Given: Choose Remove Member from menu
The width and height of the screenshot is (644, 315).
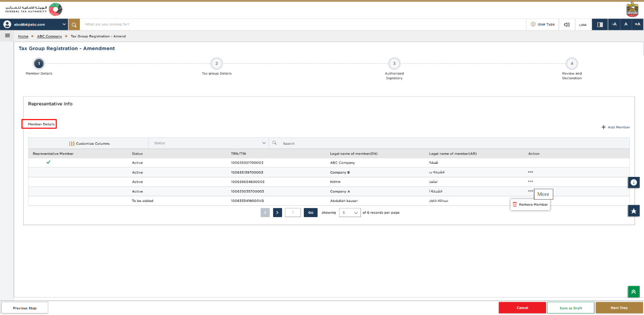Looking at the screenshot, I should pyautogui.click(x=530, y=204).
